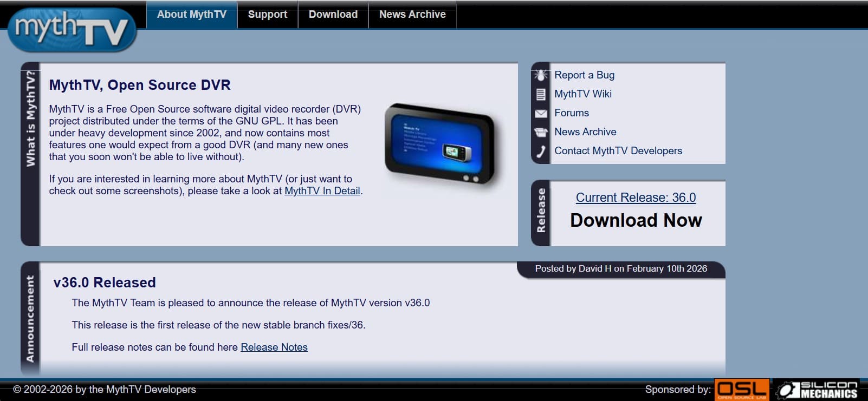
Task: Open the MythTV In Detail link
Action: click(322, 191)
